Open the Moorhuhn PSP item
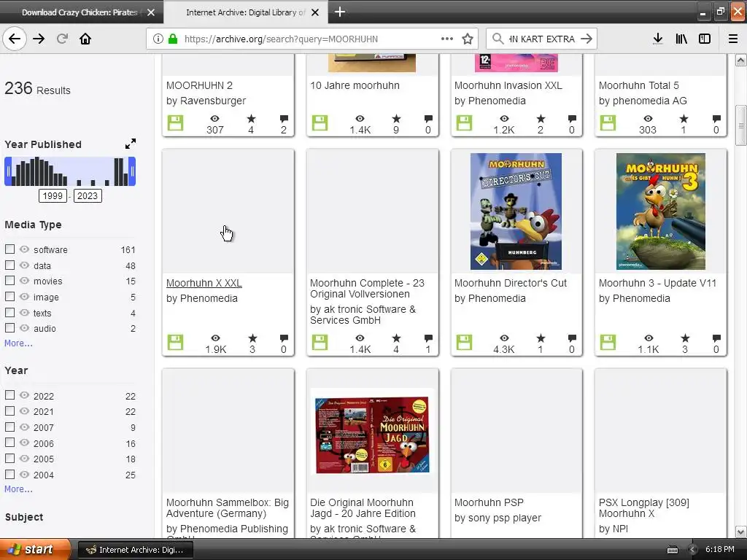Viewport: 747px width, 560px height. pos(489,502)
